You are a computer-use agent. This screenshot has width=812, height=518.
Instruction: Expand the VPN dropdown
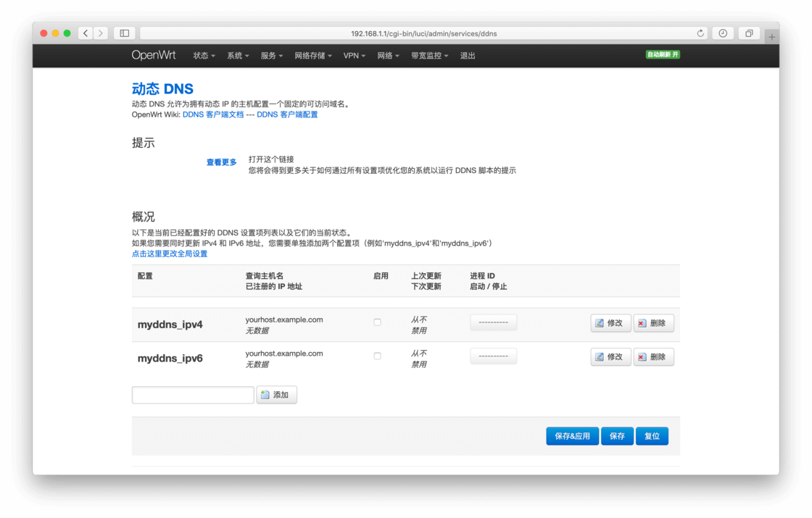point(354,55)
